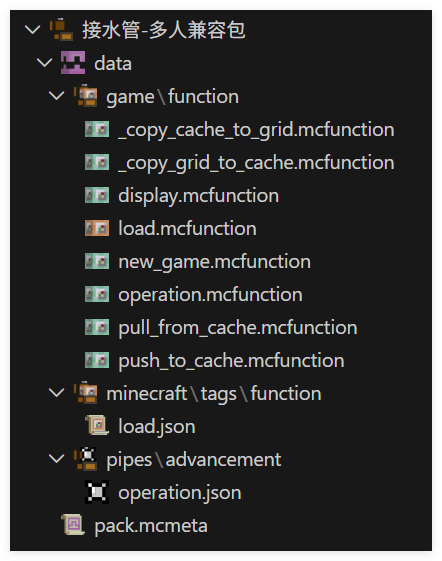Open pull_from_cache.mcfunction file

pos(238,328)
